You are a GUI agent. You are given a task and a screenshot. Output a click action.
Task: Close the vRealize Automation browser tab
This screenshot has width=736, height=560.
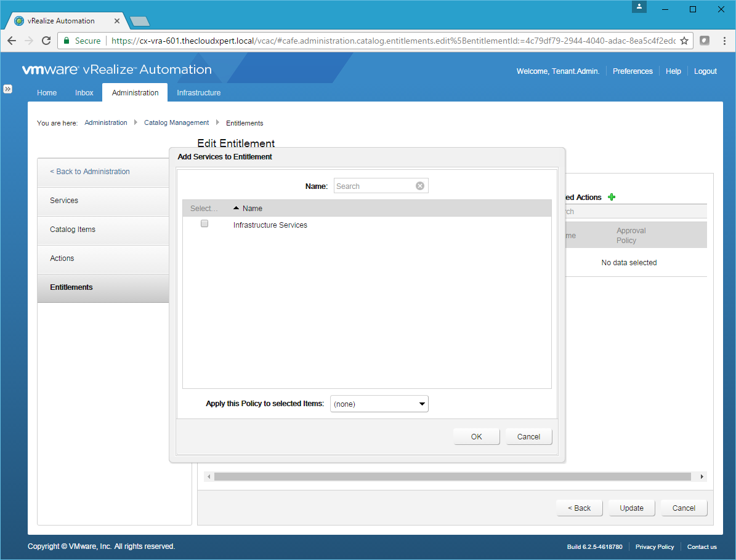[x=117, y=21]
